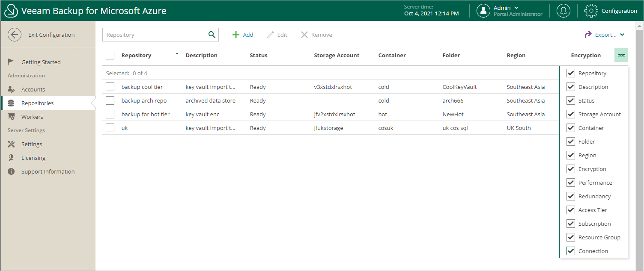Click the jfv2xstdxlrsxhot storage account cell
This screenshot has height=271, width=644.
(x=334, y=114)
